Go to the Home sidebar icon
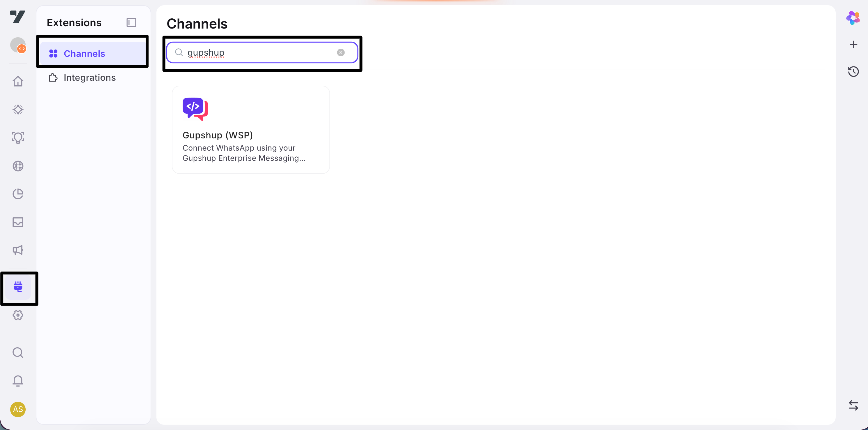 click(x=18, y=81)
